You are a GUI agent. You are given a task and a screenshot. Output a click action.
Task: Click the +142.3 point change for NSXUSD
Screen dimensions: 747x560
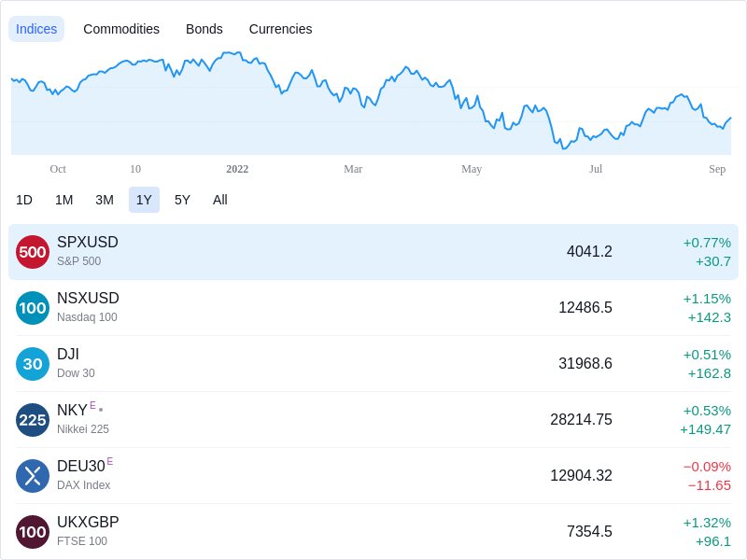click(x=710, y=317)
